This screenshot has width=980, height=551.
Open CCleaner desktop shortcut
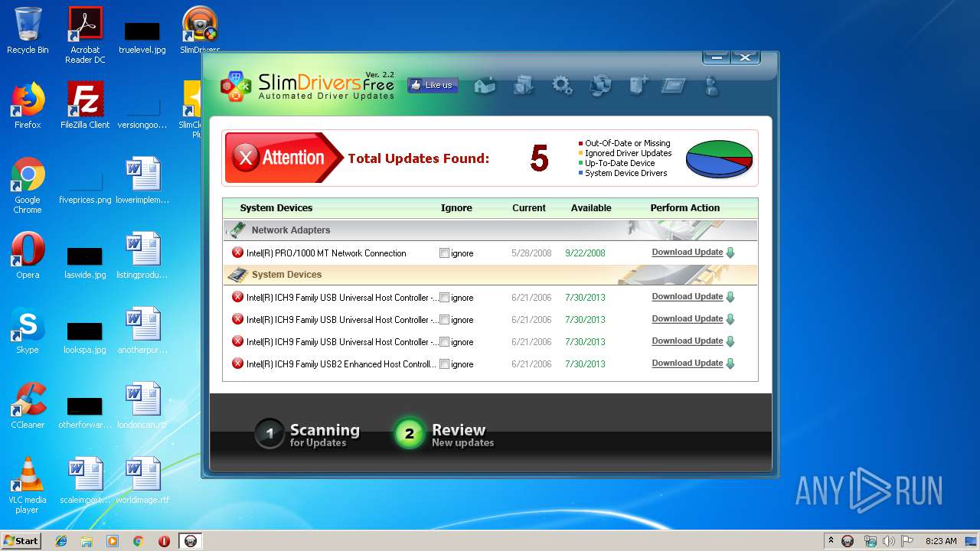point(28,405)
